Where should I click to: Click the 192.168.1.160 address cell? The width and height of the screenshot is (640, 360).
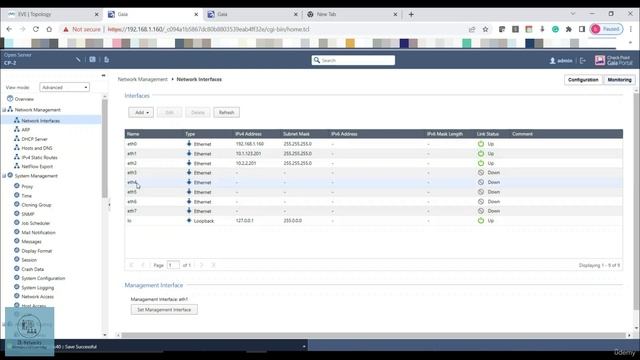click(x=250, y=144)
